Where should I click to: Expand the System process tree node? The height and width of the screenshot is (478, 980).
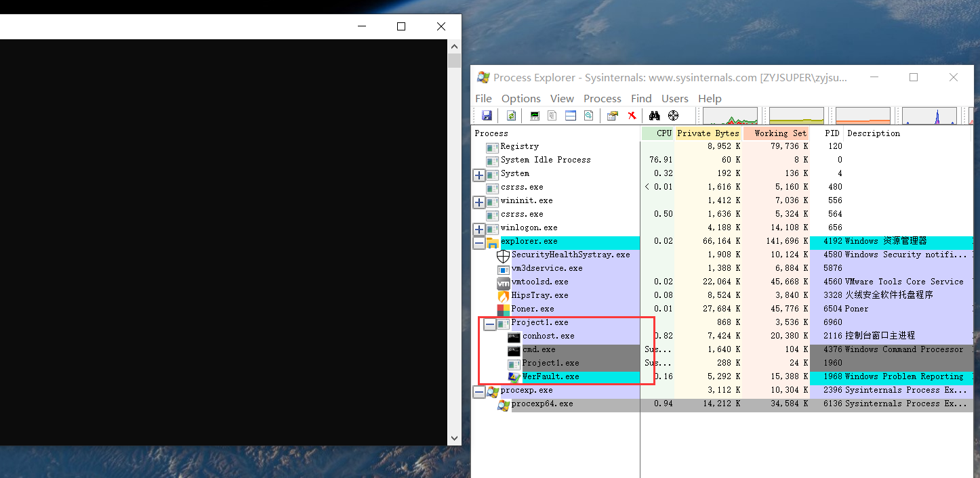pos(479,175)
